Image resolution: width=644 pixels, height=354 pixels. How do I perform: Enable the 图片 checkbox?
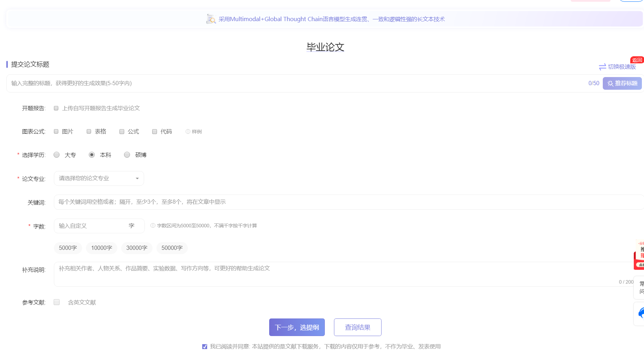coord(56,131)
